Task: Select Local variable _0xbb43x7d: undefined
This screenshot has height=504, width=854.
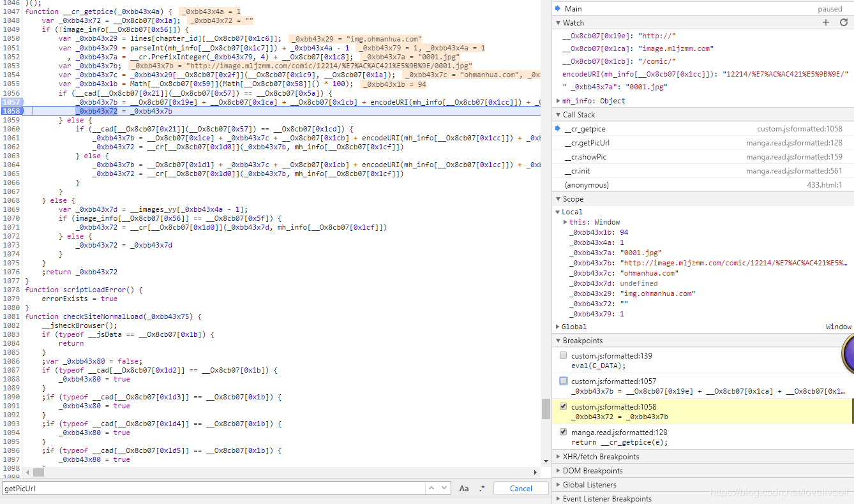Action: (x=613, y=283)
